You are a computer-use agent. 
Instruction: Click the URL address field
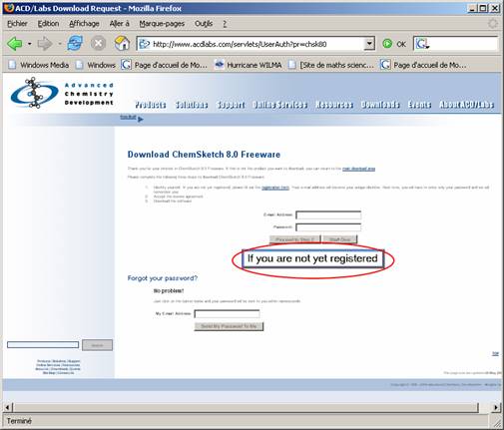(256, 44)
